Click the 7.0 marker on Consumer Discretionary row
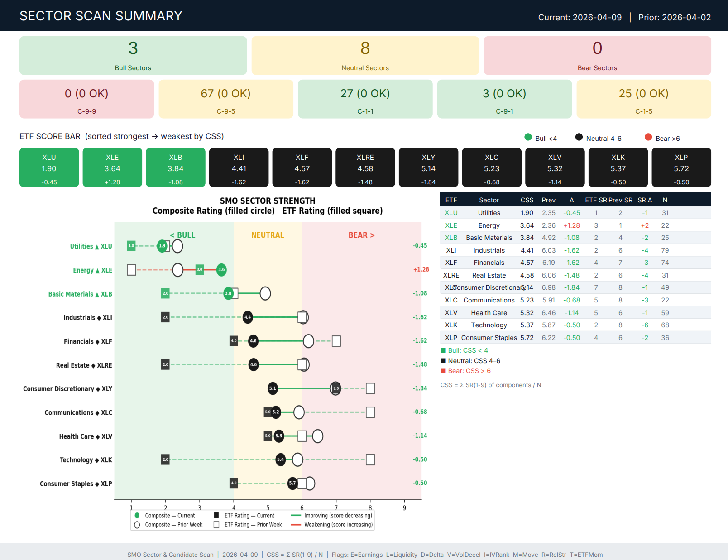The width and height of the screenshot is (728, 560). [336, 388]
